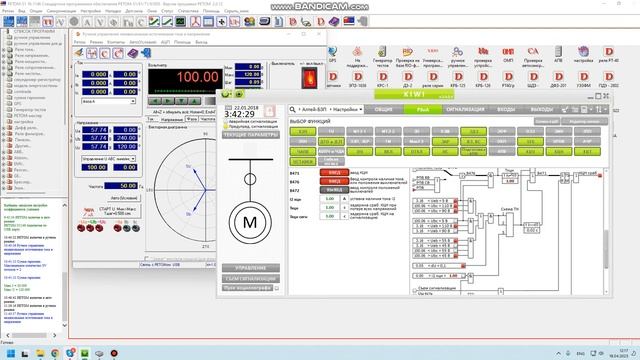
Task: Tick the Пуск осциллографа checkbox
Action: click(x=277, y=288)
